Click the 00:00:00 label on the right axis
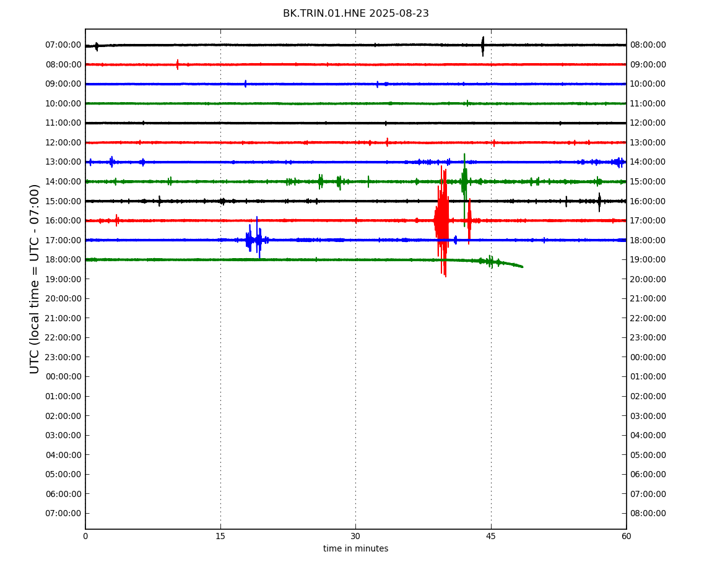712x588 pixels. coord(648,357)
